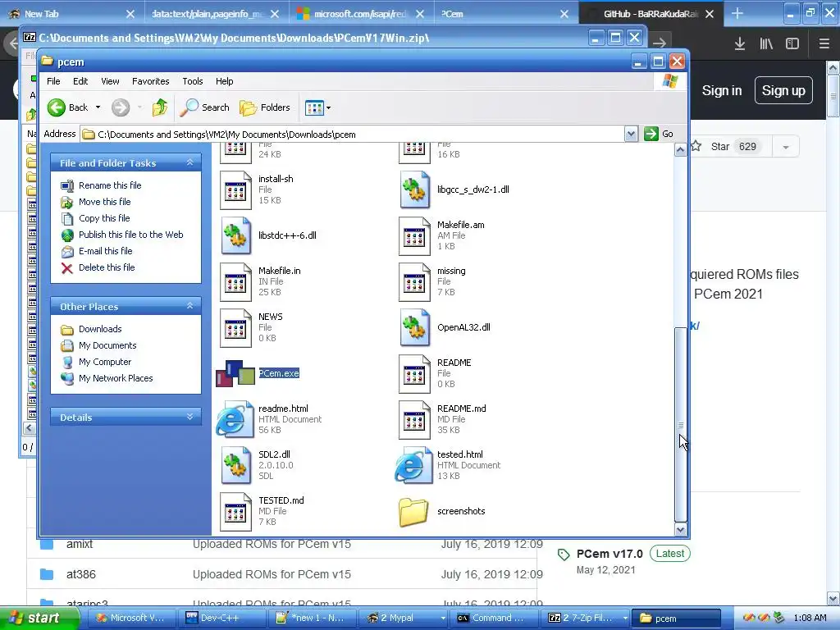Click the address bar path field
840x630 pixels.
click(x=353, y=135)
